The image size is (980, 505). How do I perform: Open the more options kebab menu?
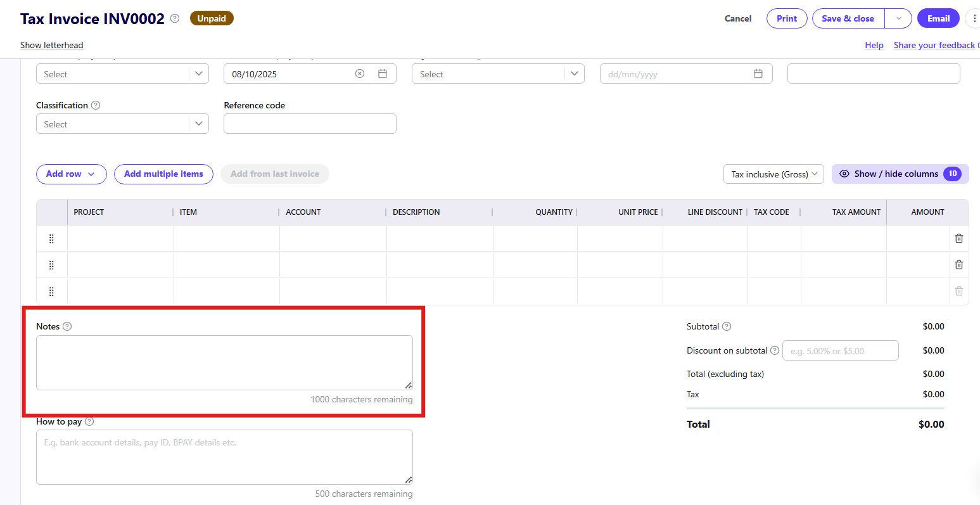(x=974, y=18)
